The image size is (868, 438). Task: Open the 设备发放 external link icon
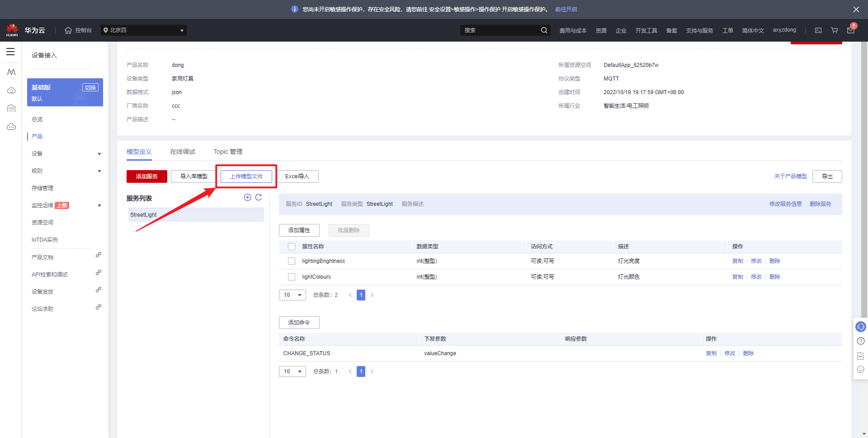(x=99, y=290)
